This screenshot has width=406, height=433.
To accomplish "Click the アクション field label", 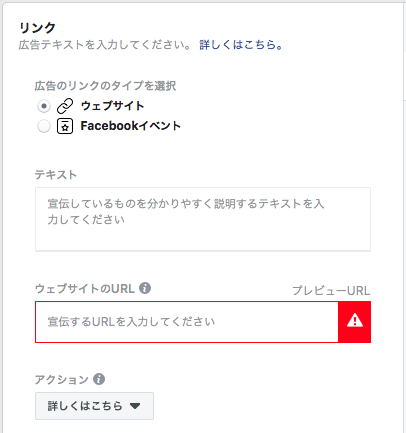I will click(62, 379).
